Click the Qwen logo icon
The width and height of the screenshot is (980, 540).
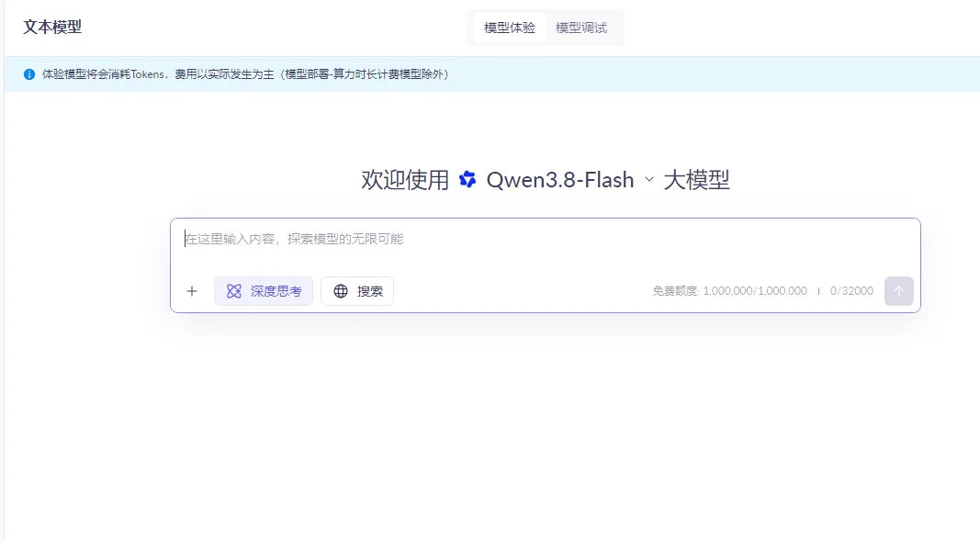click(x=467, y=180)
